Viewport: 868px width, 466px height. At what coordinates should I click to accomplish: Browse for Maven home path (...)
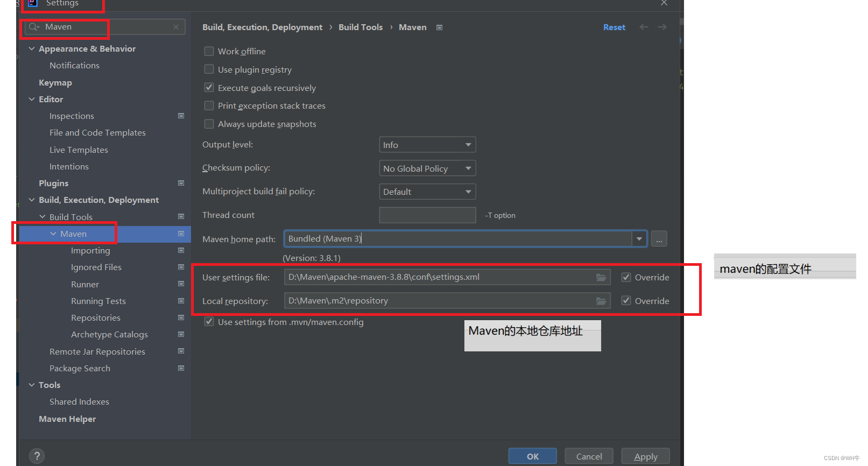659,239
